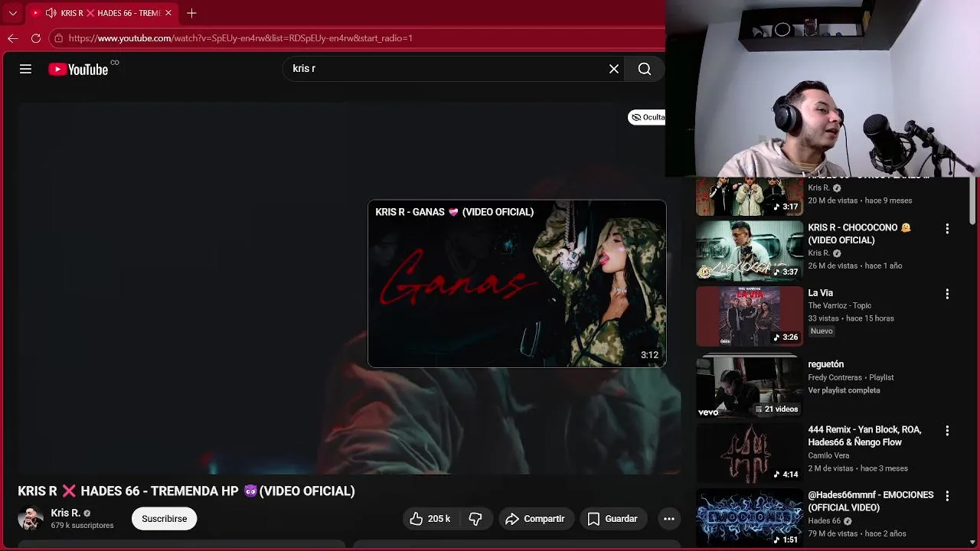980x551 pixels.
Task: Open the site info icon in the address bar
Action: (58, 37)
